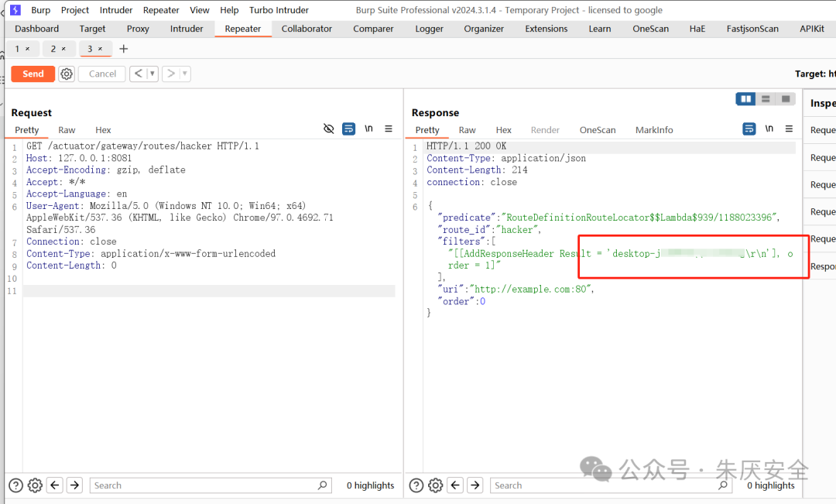This screenshot has height=504, width=836.
Task: Add new Repeater tab with plus
Action: pyautogui.click(x=124, y=49)
